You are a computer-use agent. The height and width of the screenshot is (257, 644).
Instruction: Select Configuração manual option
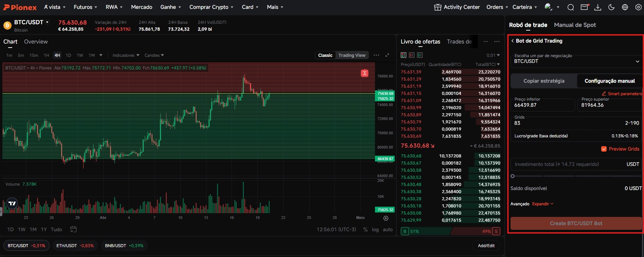coord(609,81)
